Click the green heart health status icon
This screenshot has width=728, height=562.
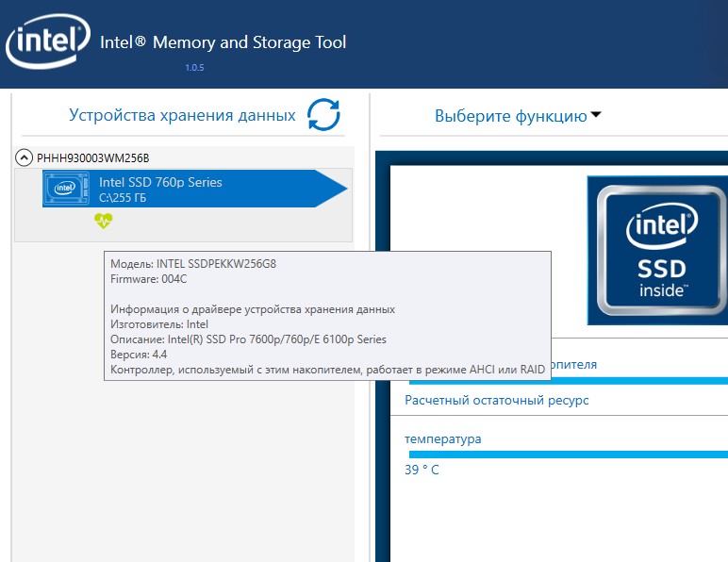click(103, 221)
